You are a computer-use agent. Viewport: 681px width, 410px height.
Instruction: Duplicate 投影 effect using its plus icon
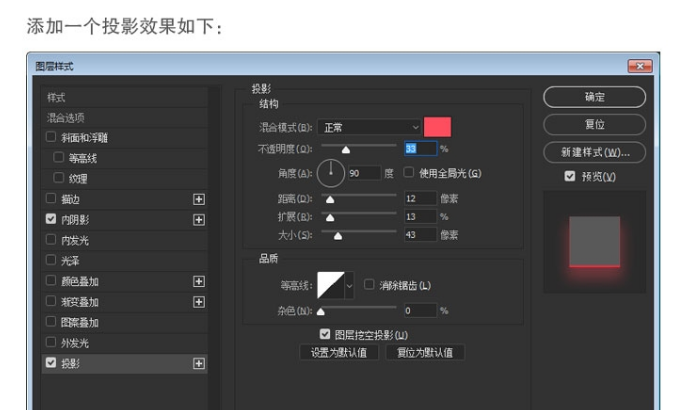point(198,364)
